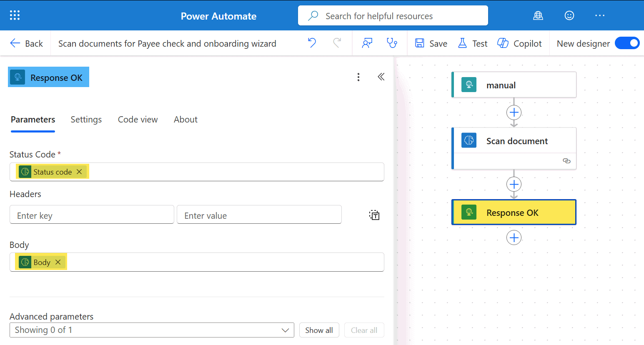
Task: Click the Response OK node icon
Action: pos(469,212)
